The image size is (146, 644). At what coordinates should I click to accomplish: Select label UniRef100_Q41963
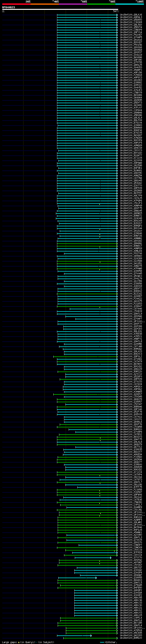point(131,80)
